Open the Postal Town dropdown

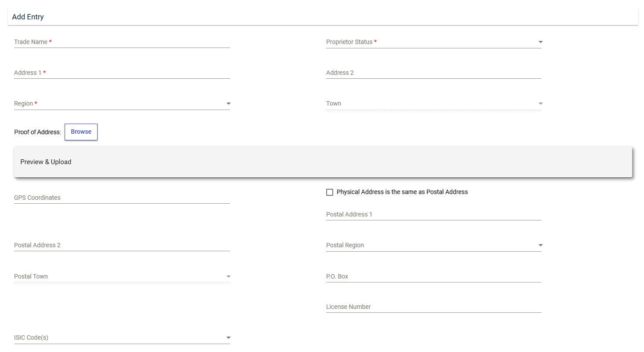(122, 276)
